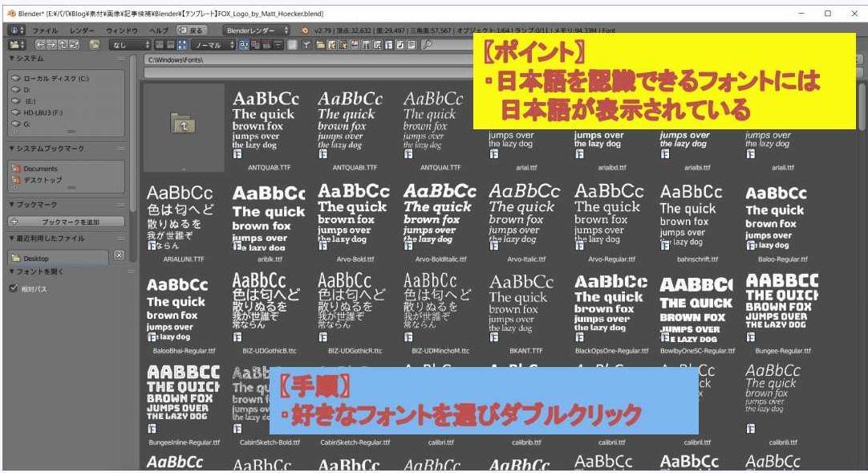Create a new directory
The width and height of the screenshot is (868, 473).
tap(95, 45)
